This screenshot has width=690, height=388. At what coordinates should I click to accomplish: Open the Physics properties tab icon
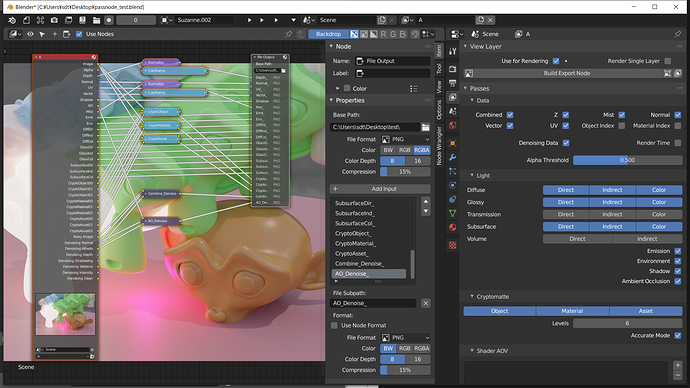452,185
